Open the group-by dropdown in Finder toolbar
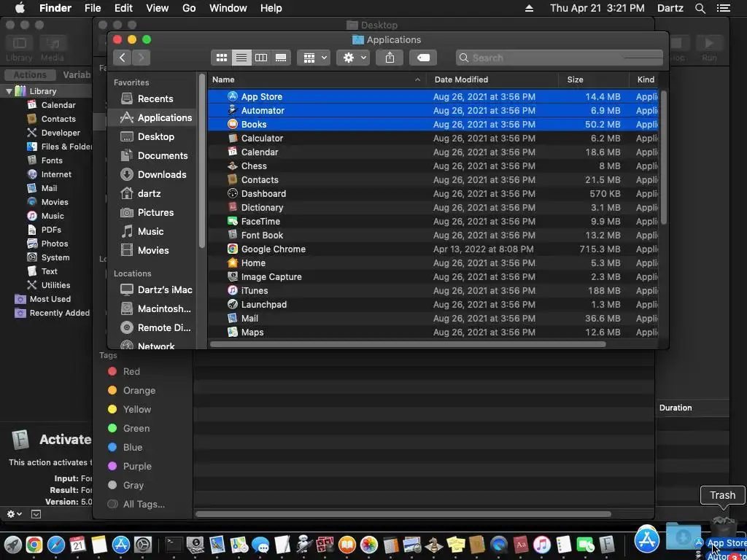This screenshot has width=747, height=560. tap(314, 58)
